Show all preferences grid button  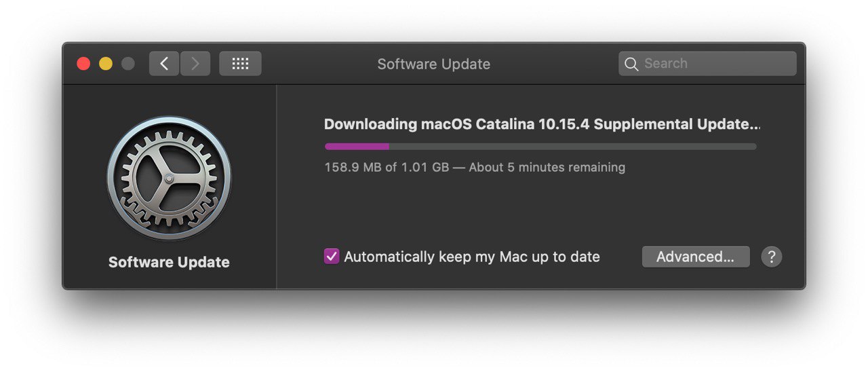[240, 64]
